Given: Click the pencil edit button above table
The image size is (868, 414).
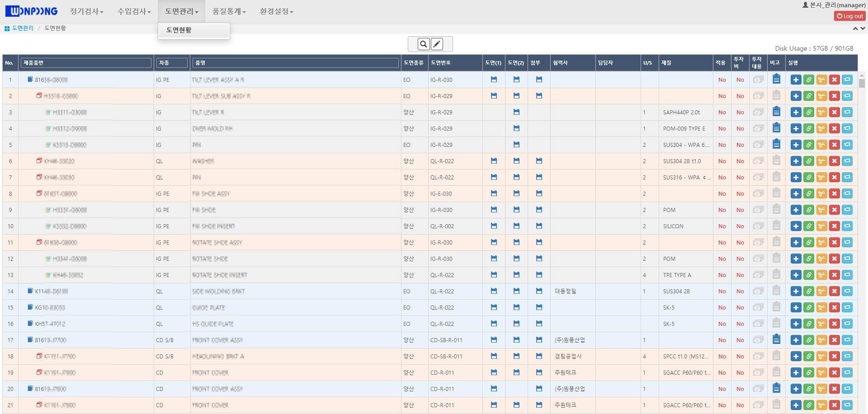Looking at the screenshot, I should tap(437, 44).
